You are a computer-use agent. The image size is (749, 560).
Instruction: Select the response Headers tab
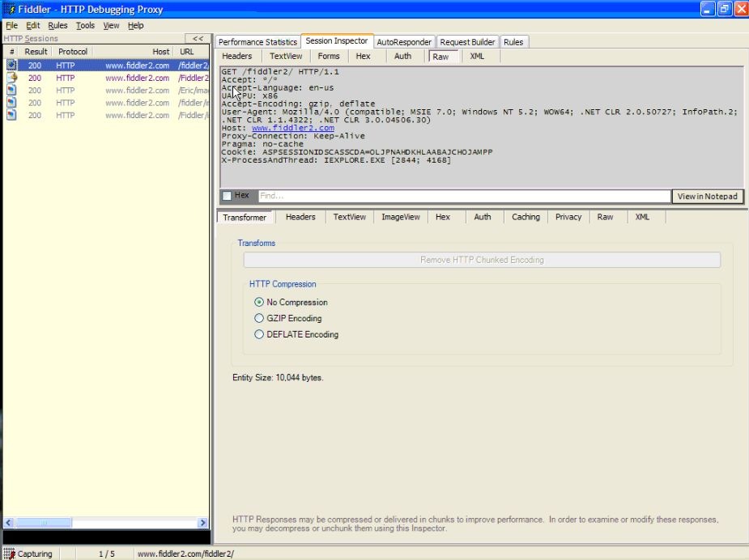300,217
